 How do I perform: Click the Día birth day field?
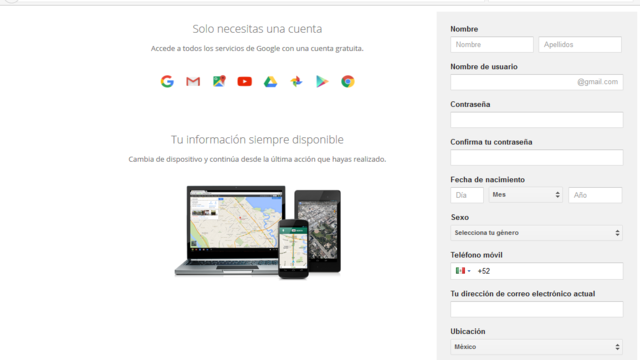467,195
